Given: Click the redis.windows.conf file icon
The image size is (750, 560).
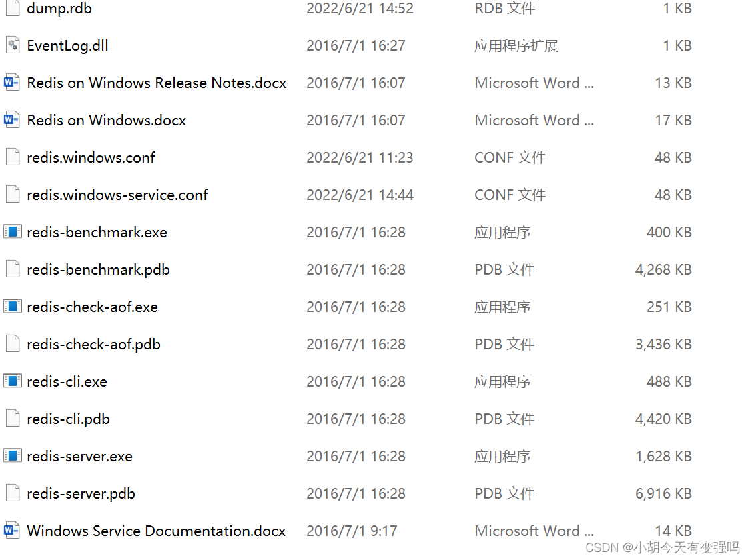Looking at the screenshot, I should click(x=13, y=158).
